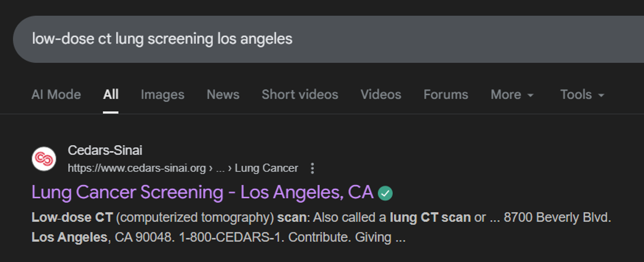Open Lung Cancer Screening - Los Angeles link
Image resolution: width=644 pixels, height=262 pixels.
tap(202, 192)
